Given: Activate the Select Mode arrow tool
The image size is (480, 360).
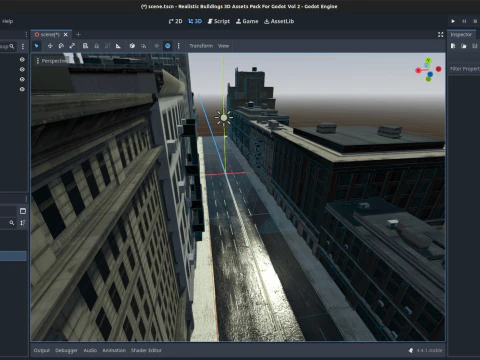Looking at the screenshot, I should click(x=37, y=46).
